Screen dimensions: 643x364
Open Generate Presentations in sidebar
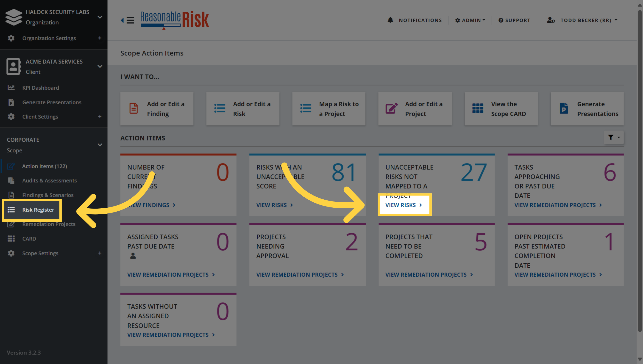(x=52, y=102)
